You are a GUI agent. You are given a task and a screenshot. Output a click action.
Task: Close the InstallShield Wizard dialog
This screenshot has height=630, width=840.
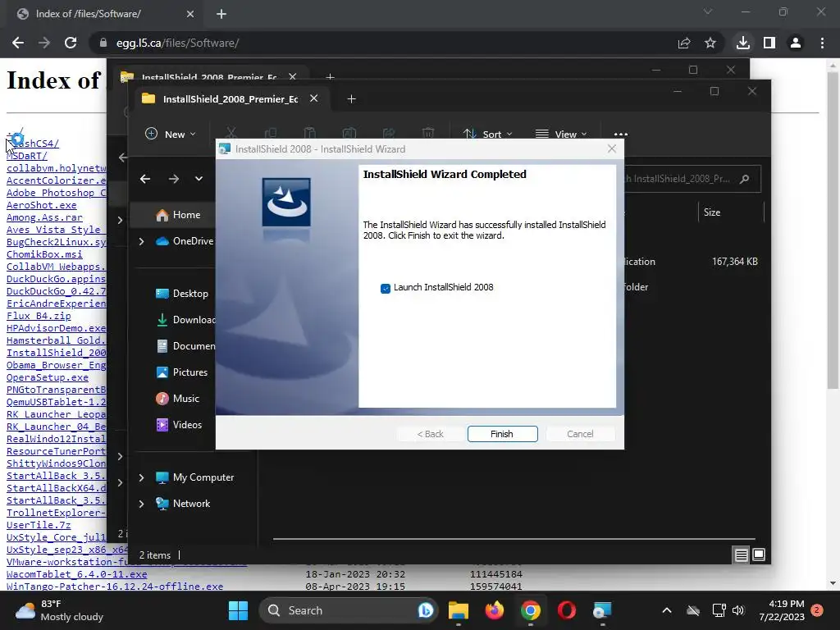(612, 149)
